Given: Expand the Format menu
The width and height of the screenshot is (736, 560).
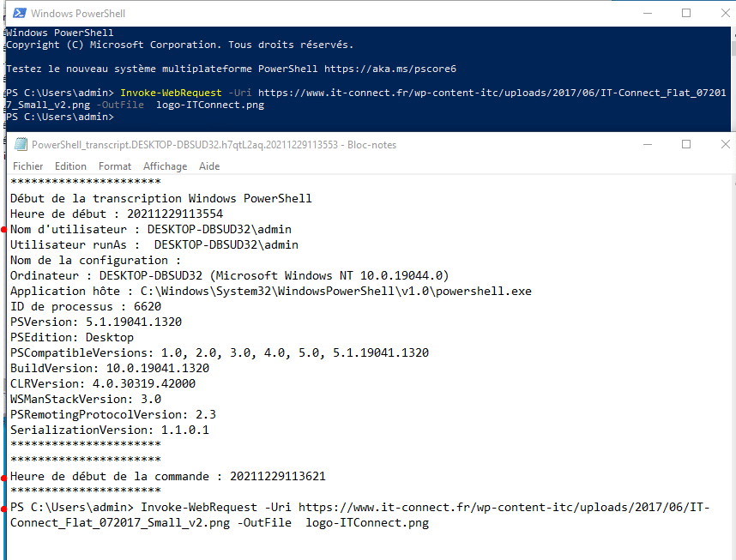Looking at the screenshot, I should 115,166.
